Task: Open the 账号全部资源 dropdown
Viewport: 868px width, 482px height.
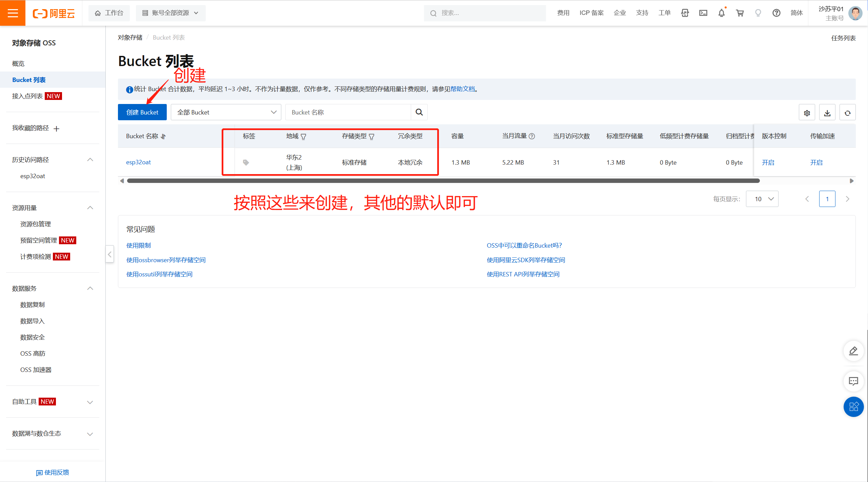Action: click(x=170, y=13)
